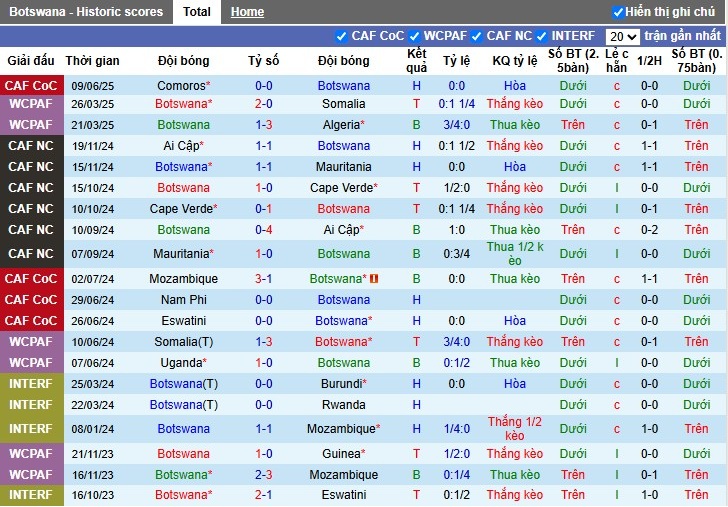Click CAF CoC label in 09/06/25 row
The height and width of the screenshot is (507, 728).
[x=31, y=85]
